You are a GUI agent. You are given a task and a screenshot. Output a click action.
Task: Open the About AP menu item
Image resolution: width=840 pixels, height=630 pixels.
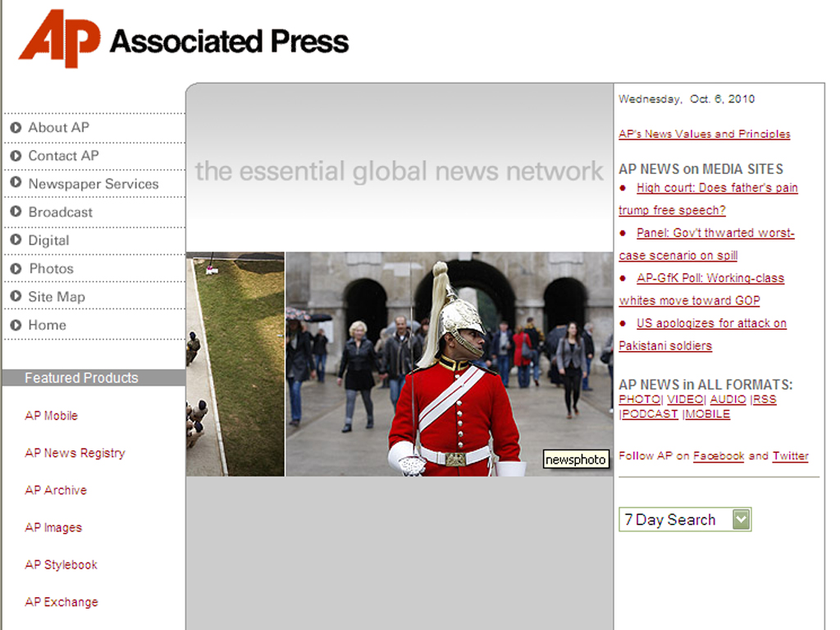(58, 127)
